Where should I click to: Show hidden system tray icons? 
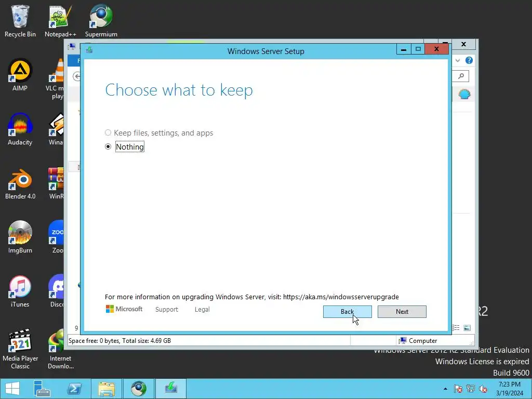[x=445, y=389]
